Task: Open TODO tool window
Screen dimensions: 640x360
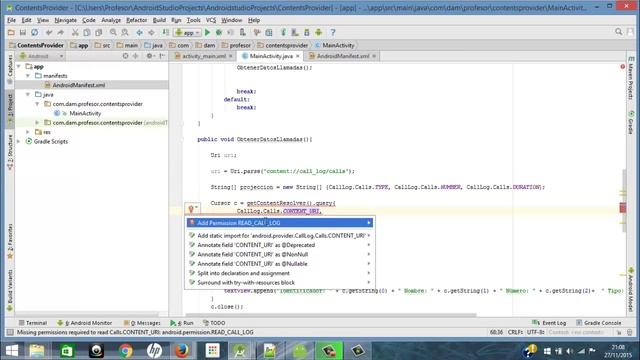Action: (214, 323)
